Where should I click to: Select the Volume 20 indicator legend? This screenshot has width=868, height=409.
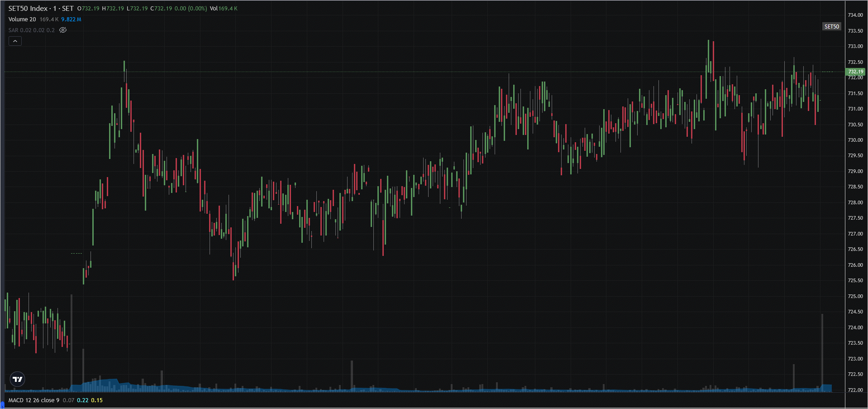[22, 19]
